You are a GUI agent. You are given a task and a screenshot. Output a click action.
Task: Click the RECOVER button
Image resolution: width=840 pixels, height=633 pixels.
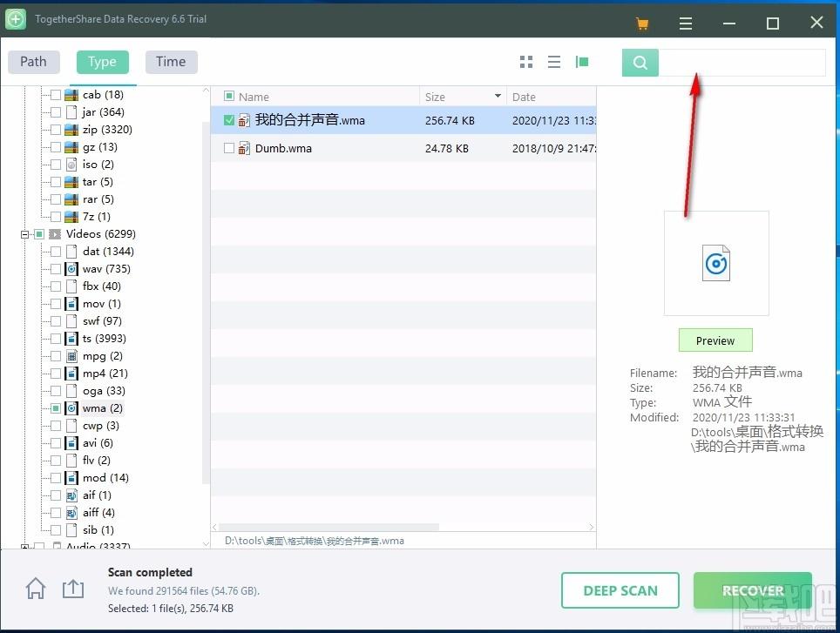[753, 590]
